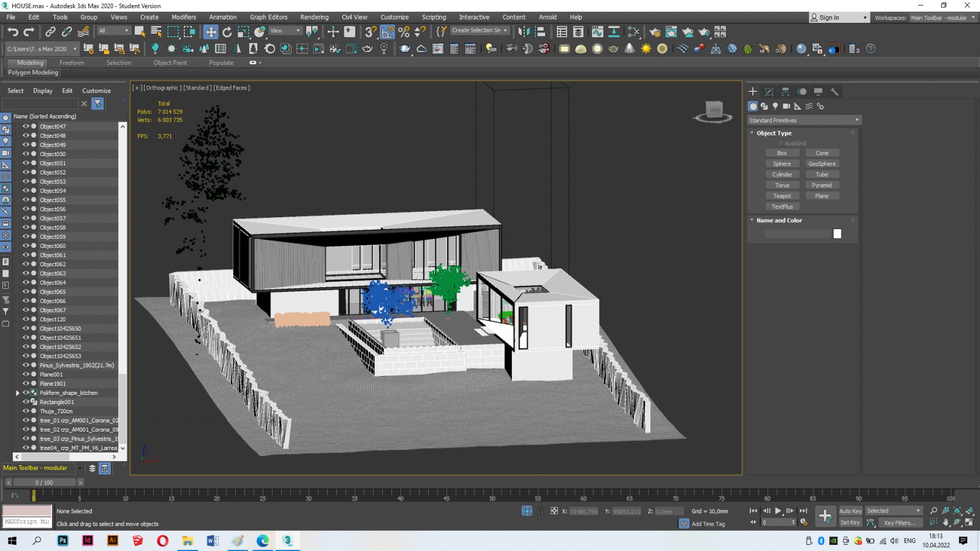Click the Play Animation button

pos(778,511)
